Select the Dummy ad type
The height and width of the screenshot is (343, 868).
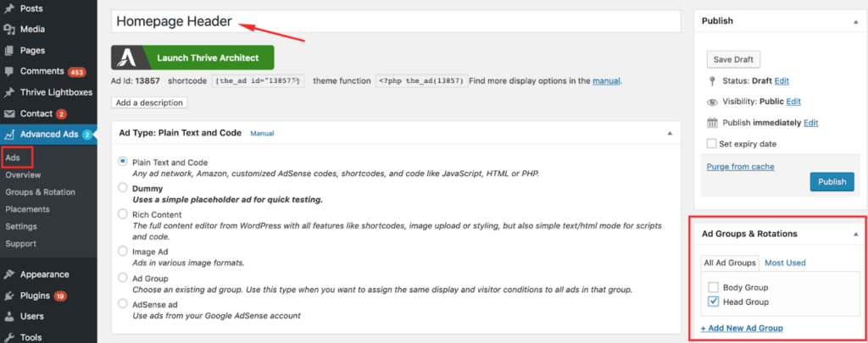tap(123, 188)
